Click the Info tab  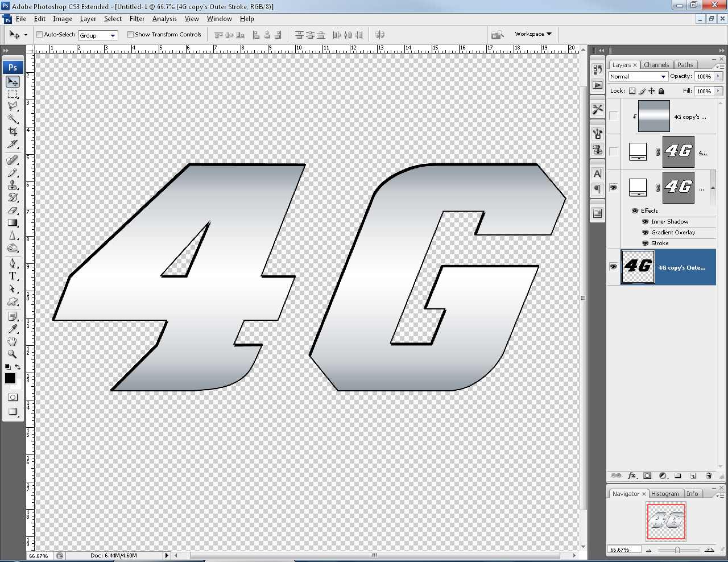coord(692,494)
